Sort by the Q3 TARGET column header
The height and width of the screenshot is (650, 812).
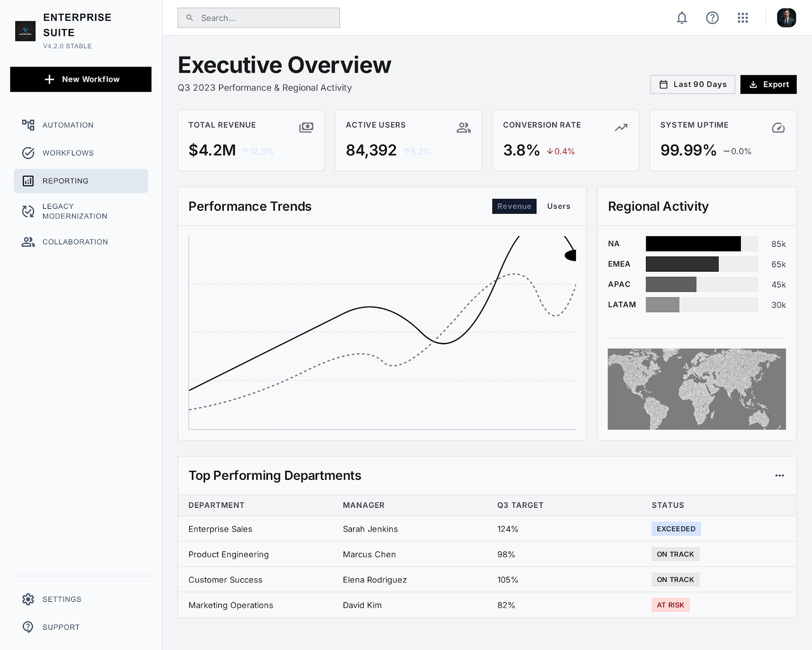[x=520, y=505]
